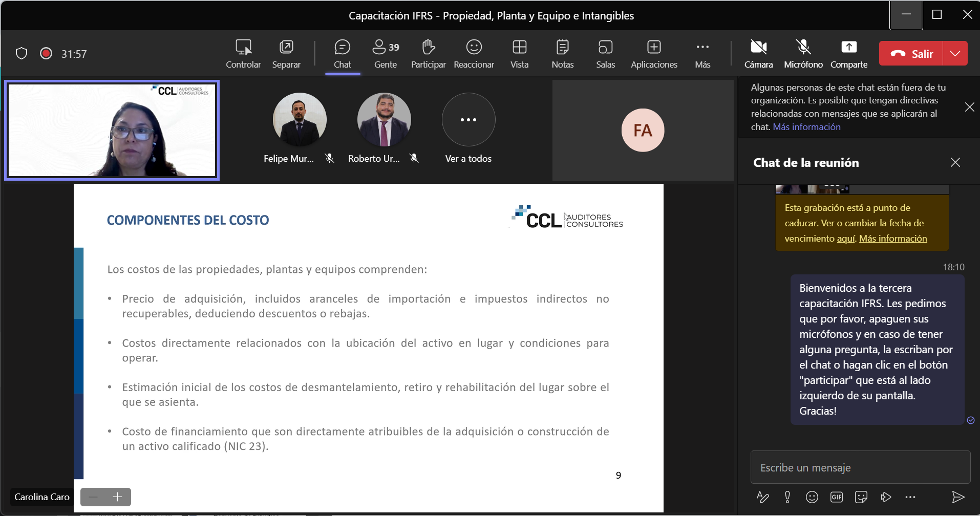Open meeting Notas
The image size is (980, 516).
563,54
